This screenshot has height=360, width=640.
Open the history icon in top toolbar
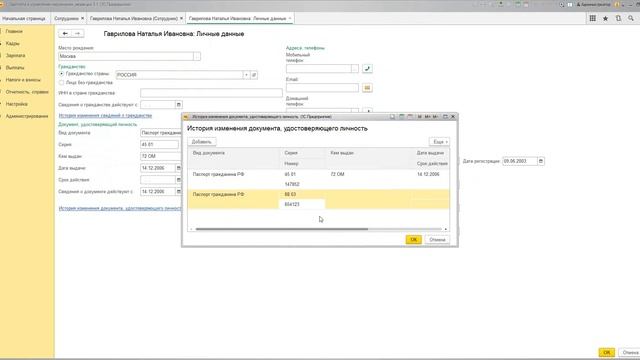pyautogui.click(x=618, y=18)
